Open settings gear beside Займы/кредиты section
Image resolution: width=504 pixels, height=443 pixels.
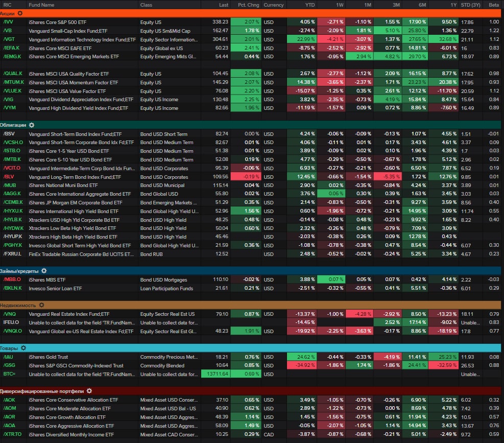click(44, 271)
